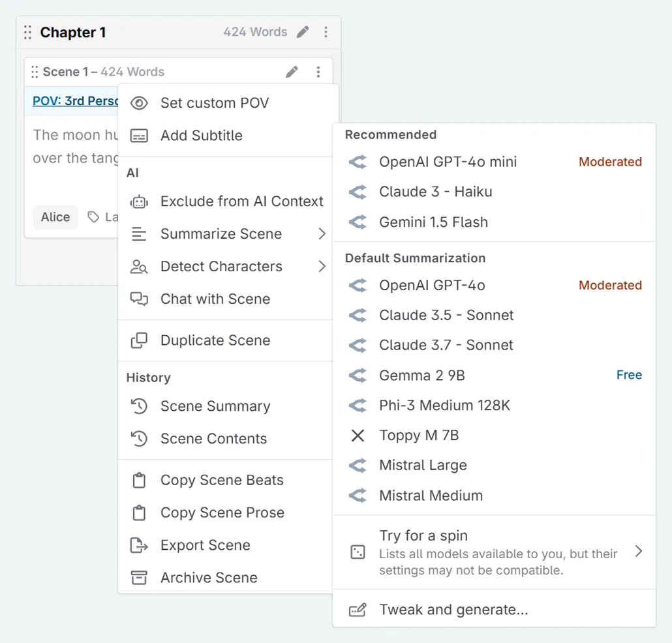Click the Export Scene icon
Screen dimensions: 672x643
pyautogui.click(x=139, y=545)
